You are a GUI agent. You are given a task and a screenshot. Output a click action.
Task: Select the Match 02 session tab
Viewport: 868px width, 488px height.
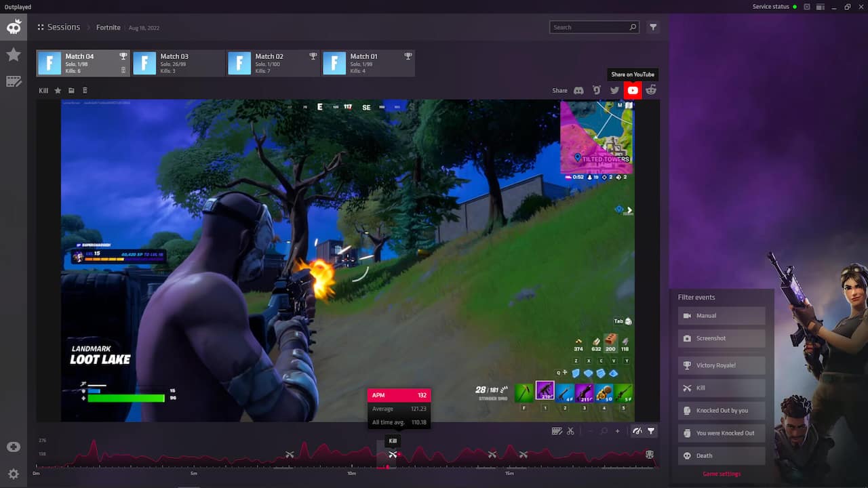pos(273,63)
